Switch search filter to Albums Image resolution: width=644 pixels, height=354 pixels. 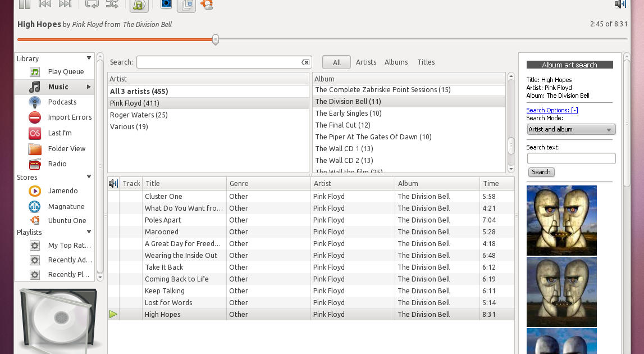coord(396,62)
